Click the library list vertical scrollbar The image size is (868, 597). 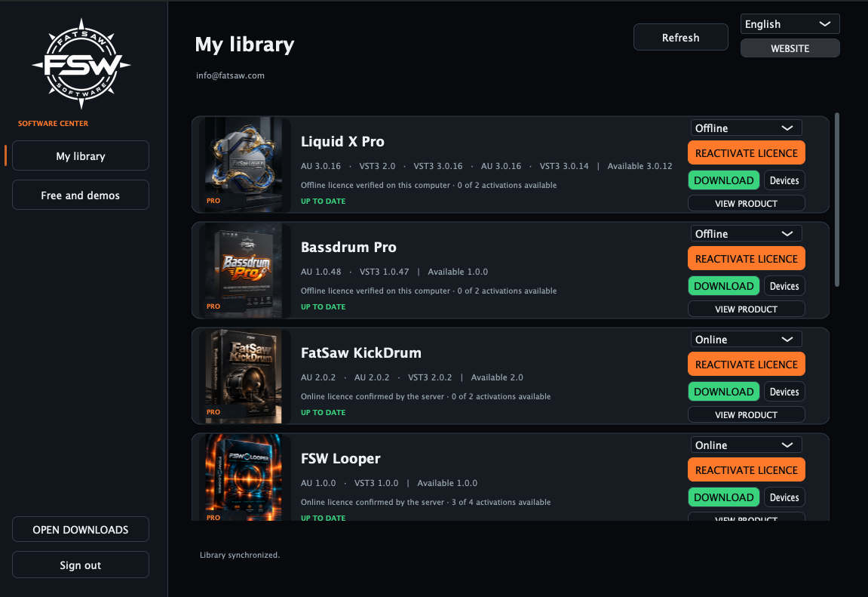point(836,199)
